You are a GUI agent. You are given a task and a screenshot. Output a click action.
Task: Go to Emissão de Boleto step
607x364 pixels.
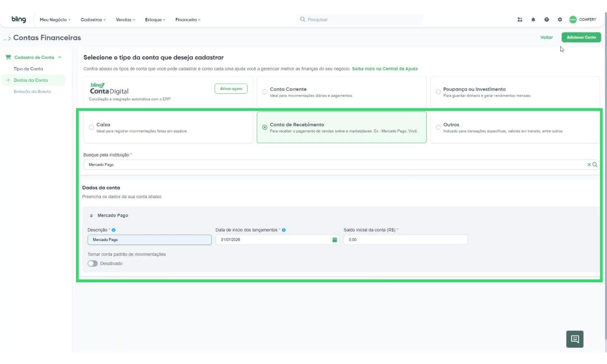point(32,91)
